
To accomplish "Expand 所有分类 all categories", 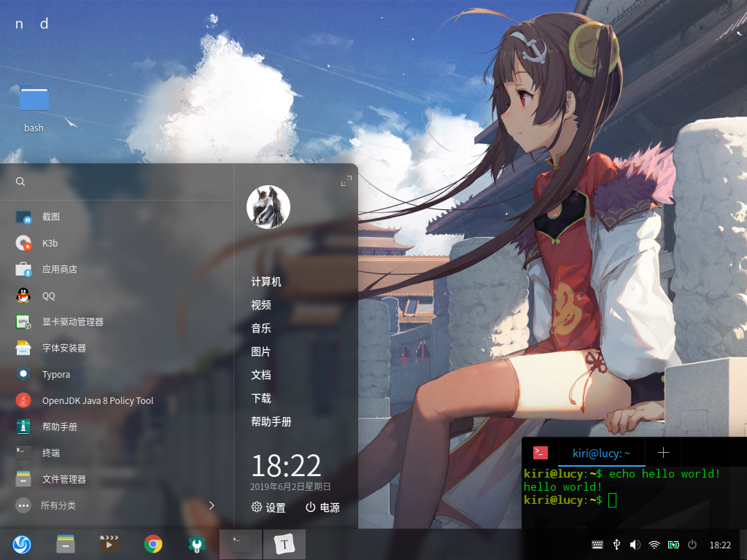I will point(58,505).
